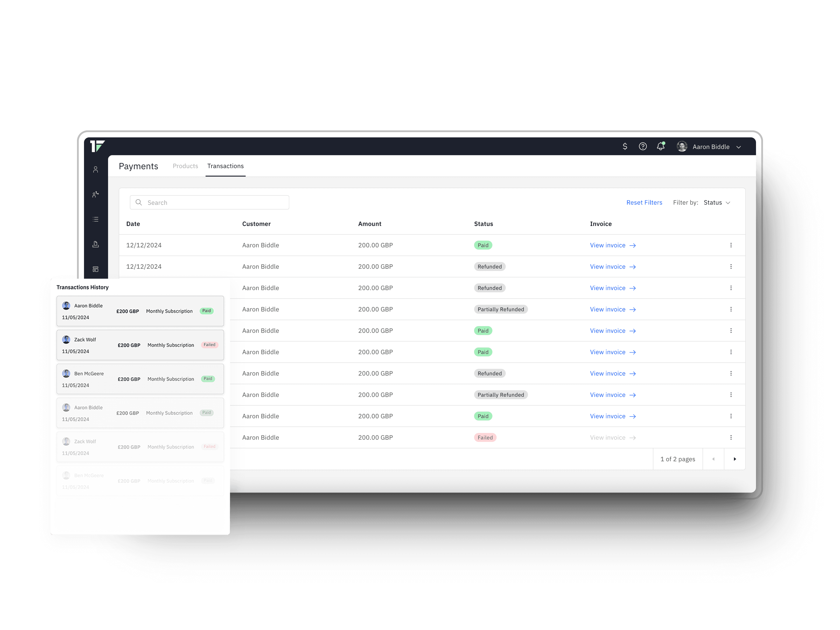Click the greyed-out View invoice in the Failed row
The width and height of the screenshot is (840, 630).
(x=613, y=437)
